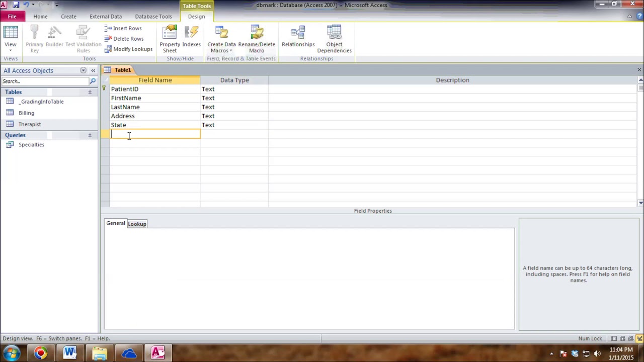Click the search magnifier icon
This screenshot has width=644, height=362.
click(x=93, y=81)
